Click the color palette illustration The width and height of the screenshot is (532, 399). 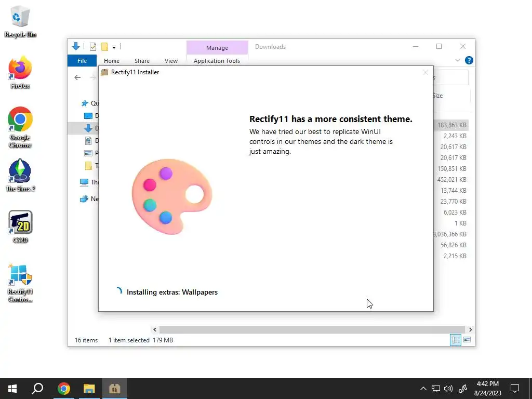(x=171, y=196)
